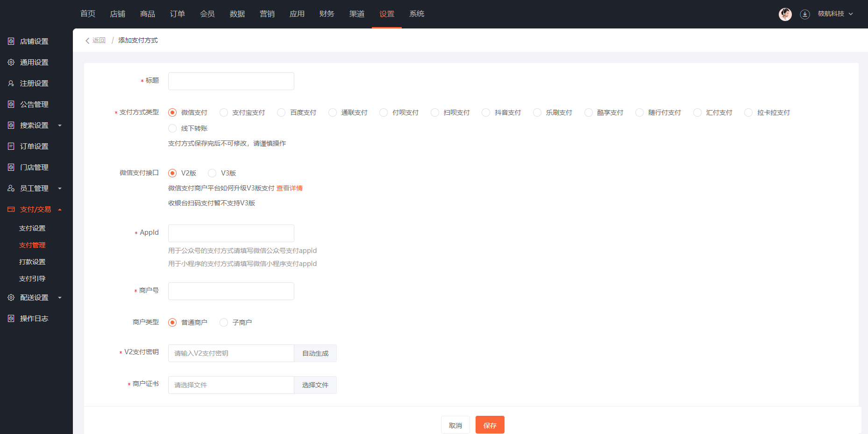This screenshot has width=868, height=434.
Task: Click the 取消 button
Action: pyautogui.click(x=455, y=425)
